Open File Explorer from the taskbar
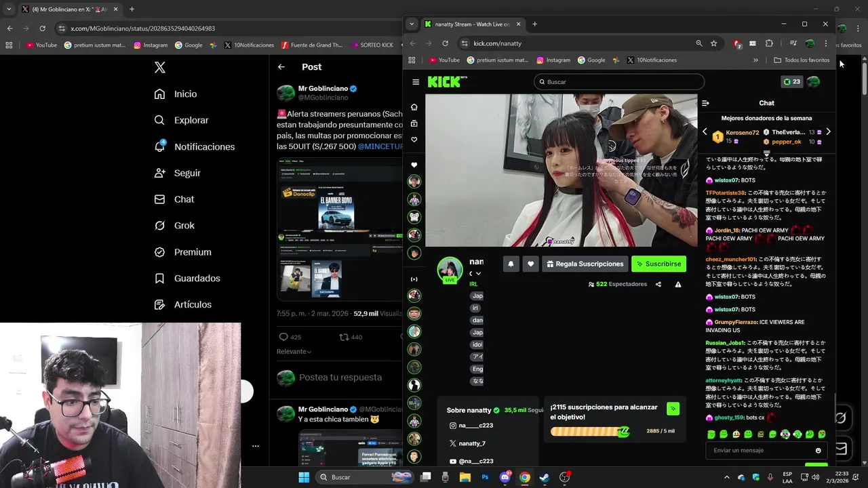The width and height of the screenshot is (868, 488). coord(465,477)
